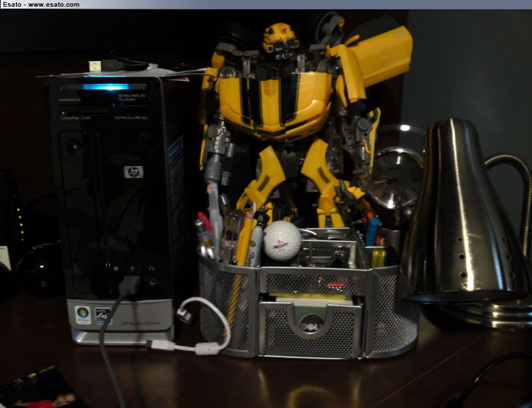Click the glowing blue light on the PC top
The width and height of the screenshot is (532, 408).
106,87
